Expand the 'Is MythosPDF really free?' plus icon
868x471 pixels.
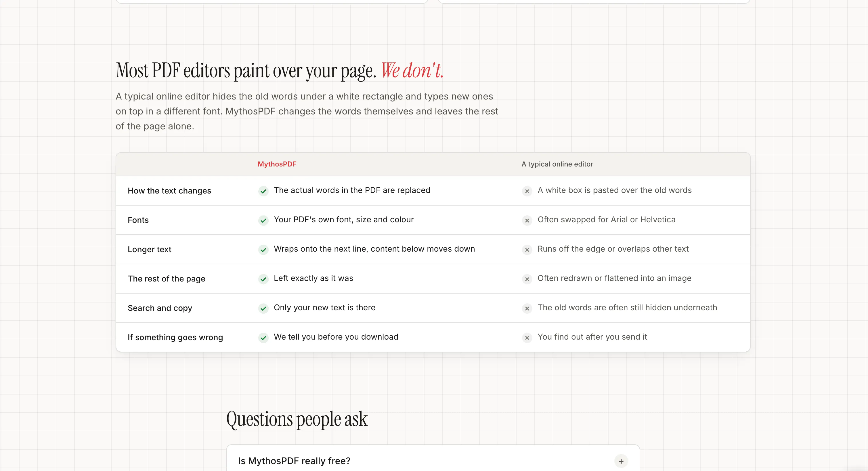(621, 461)
